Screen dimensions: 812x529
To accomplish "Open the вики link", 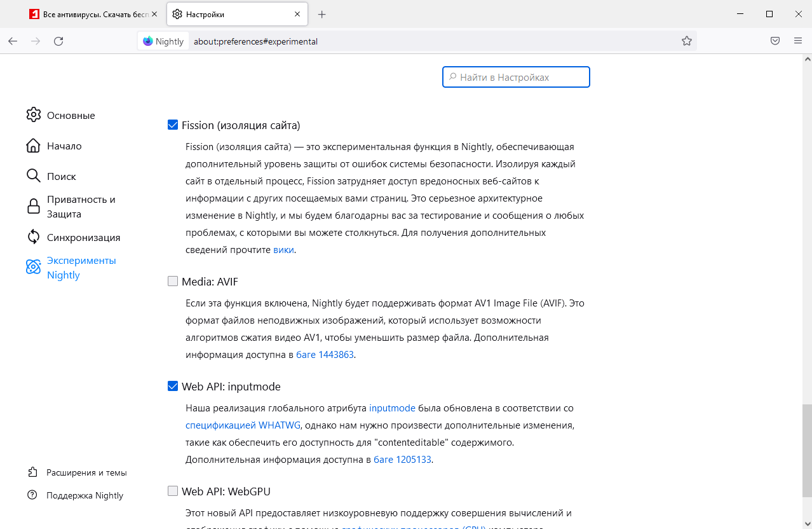I will (x=283, y=250).
